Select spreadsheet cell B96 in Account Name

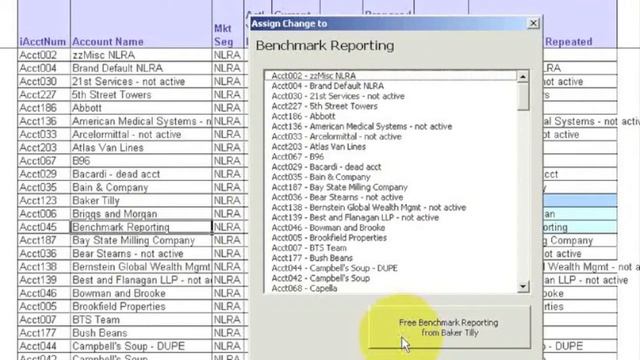click(x=141, y=161)
